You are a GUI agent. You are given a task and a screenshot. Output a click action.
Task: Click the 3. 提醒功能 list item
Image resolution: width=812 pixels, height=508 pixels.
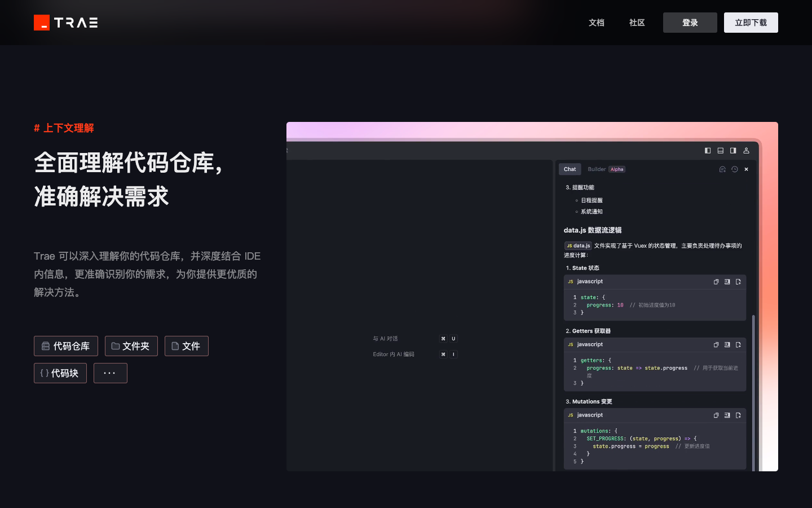click(x=580, y=187)
